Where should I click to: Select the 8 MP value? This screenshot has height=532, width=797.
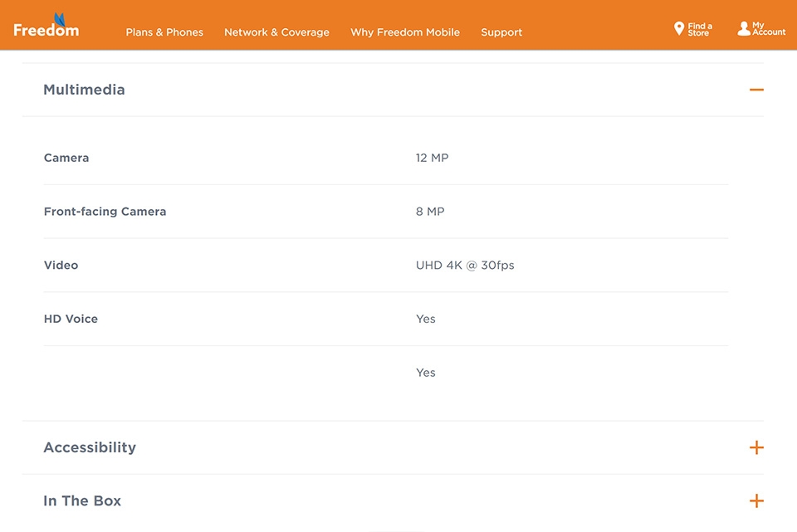[x=430, y=212]
